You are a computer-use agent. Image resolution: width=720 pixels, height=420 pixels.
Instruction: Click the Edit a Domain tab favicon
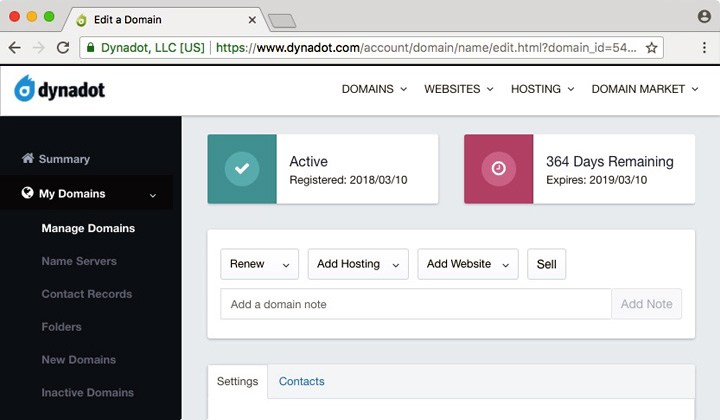pyautogui.click(x=81, y=20)
